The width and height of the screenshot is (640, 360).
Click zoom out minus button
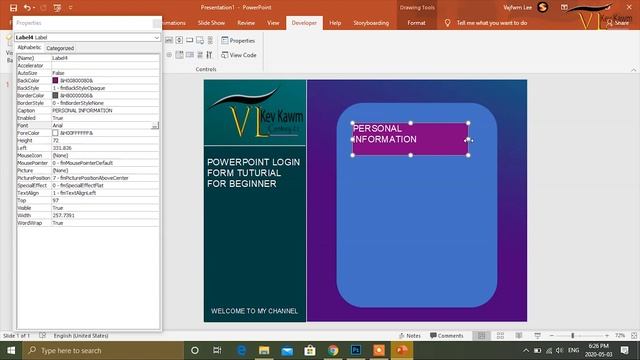(x=551, y=336)
